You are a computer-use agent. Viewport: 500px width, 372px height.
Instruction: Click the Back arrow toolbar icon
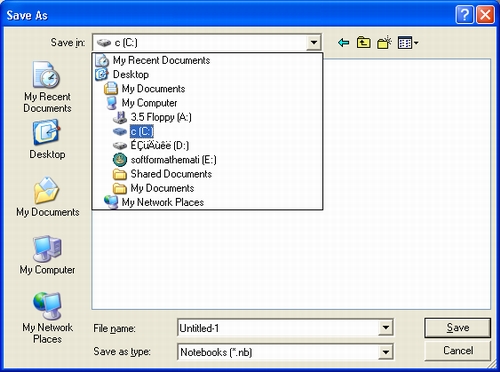click(x=343, y=43)
